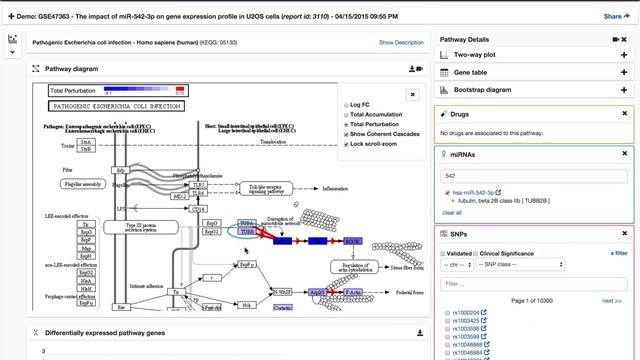Expand the Bootstrap diagram section
The width and height of the screenshot is (640, 360).
624,90
